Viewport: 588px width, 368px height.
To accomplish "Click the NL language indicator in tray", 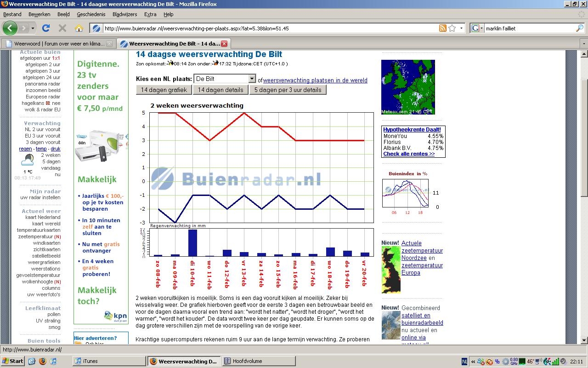I will click(x=464, y=362).
